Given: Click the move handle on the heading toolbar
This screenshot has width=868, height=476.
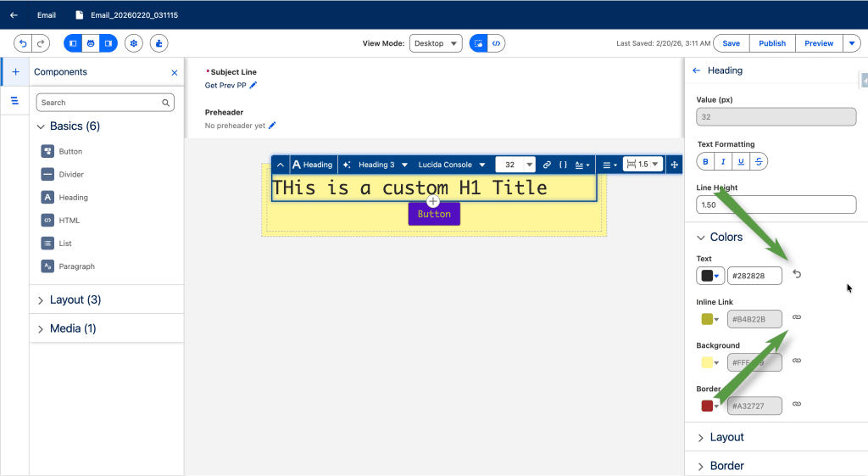Looking at the screenshot, I should click(x=675, y=165).
